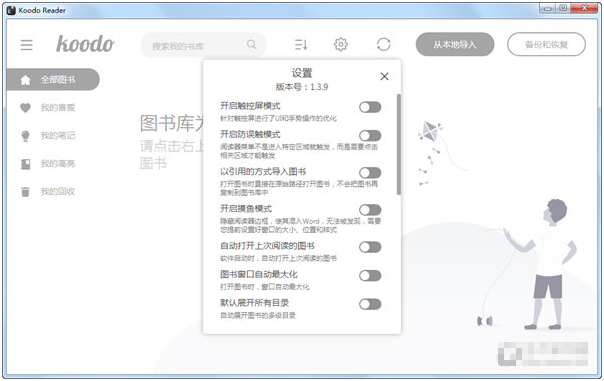This screenshot has width=604, height=381.
Task: Open 我的回收 in sidebar
Action: point(58,191)
